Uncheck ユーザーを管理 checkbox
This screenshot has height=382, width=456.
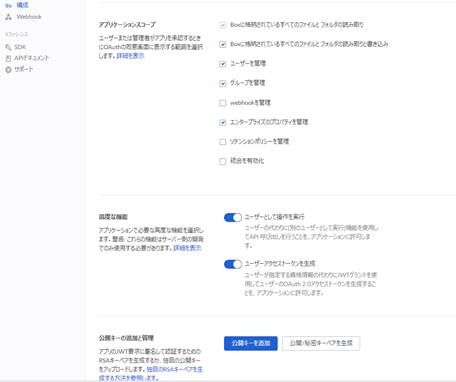pyautogui.click(x=223, y=64)
